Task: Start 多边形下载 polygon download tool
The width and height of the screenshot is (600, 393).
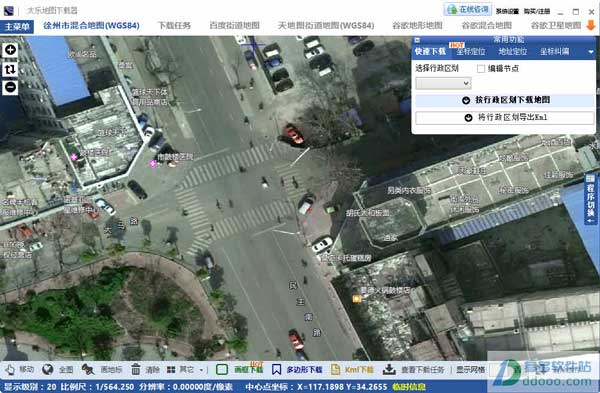Action: coord(297,370)
